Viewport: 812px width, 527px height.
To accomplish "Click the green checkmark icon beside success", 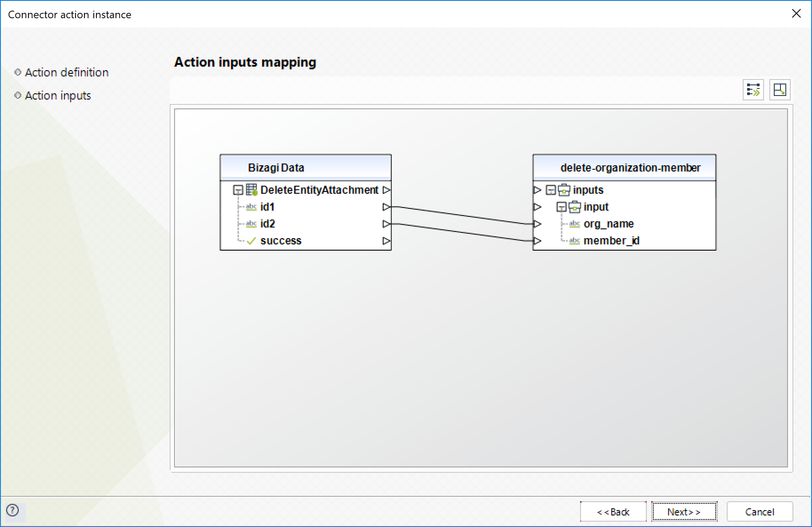I will [x=251, y=241].
